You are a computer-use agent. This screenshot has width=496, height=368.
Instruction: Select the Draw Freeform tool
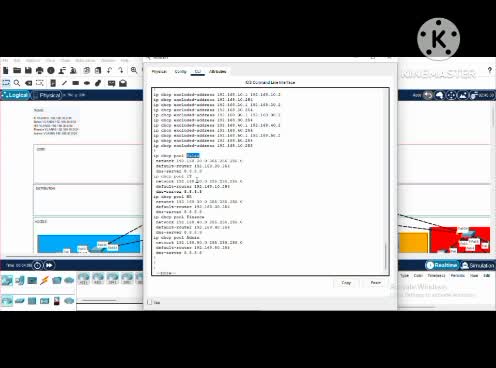[98, 83]
